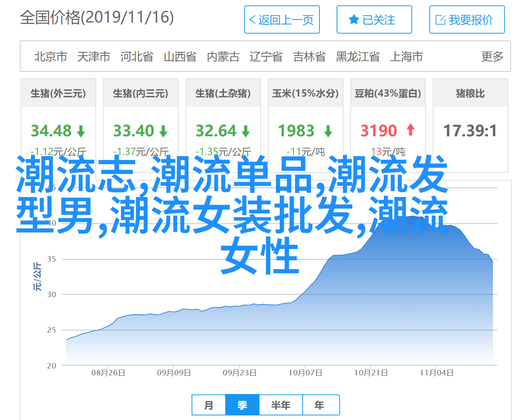Open the 生猪(外三元) price card
This screenshot has width=519, height=420.
click(58, 93)
